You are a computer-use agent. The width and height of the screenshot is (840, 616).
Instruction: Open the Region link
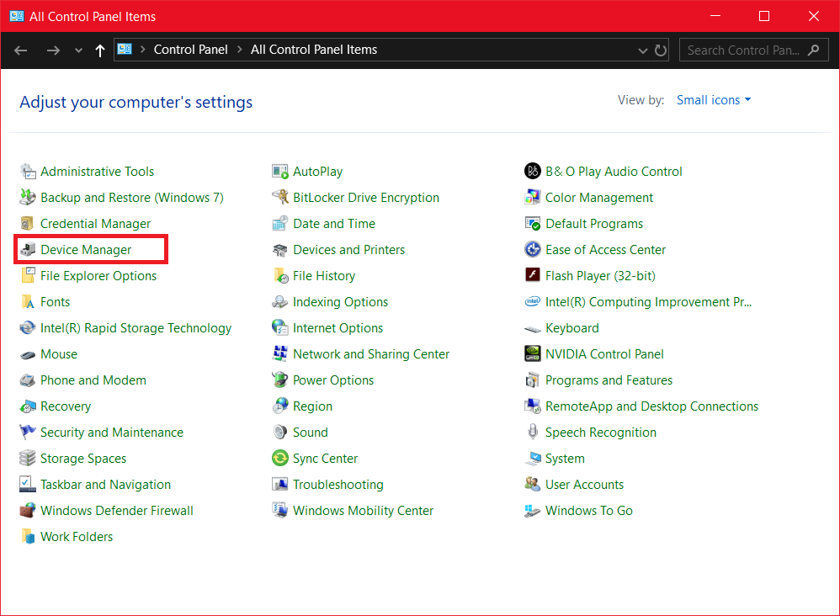[312, 406]
